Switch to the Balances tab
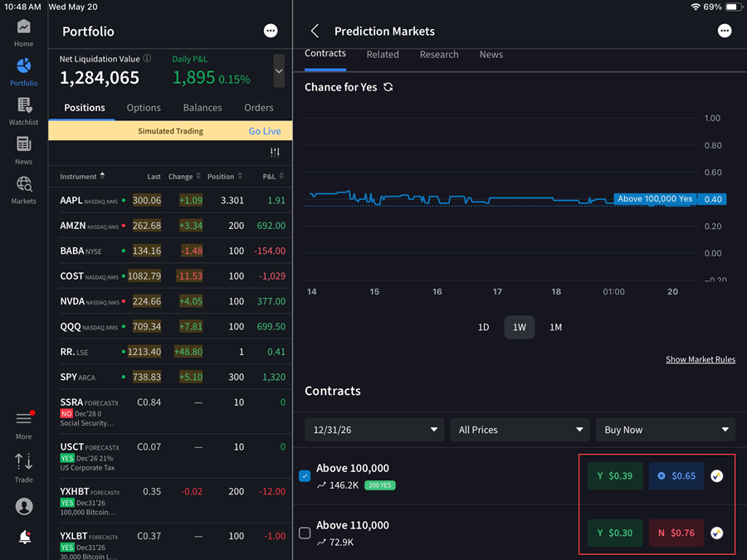 click(203, 108)
